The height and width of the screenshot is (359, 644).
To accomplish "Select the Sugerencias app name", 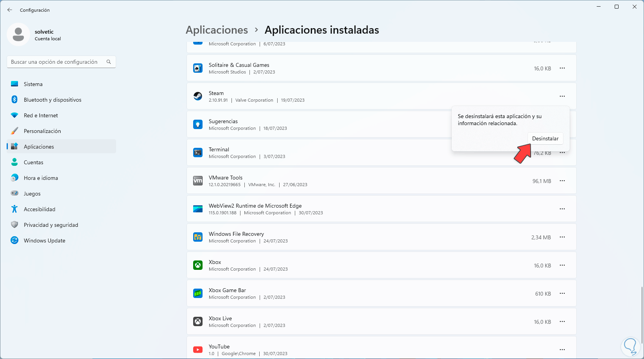I will click(223, 121).
